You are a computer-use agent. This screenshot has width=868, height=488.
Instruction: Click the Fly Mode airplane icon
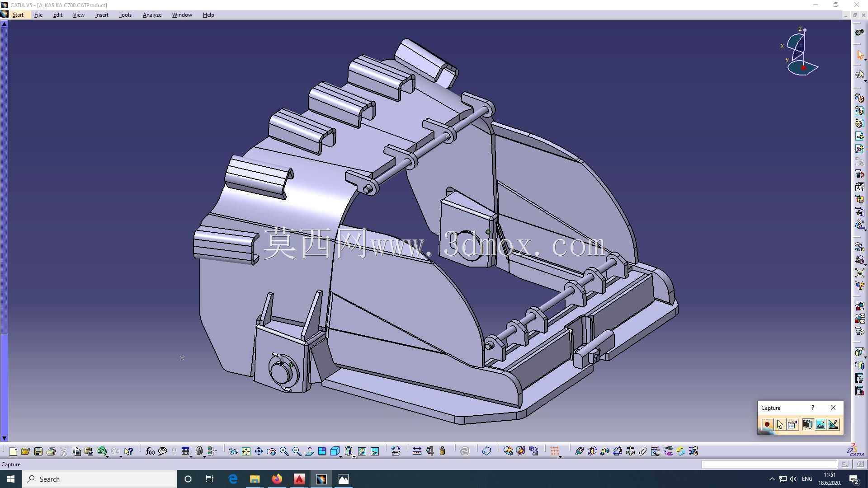[x=233, y=451]
